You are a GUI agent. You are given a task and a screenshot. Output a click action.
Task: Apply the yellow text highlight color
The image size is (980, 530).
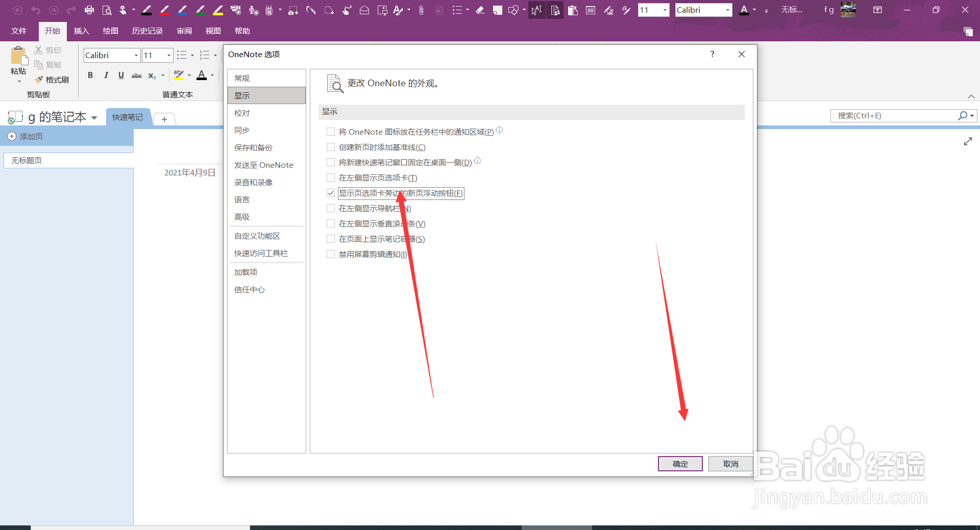click(179, 75)
